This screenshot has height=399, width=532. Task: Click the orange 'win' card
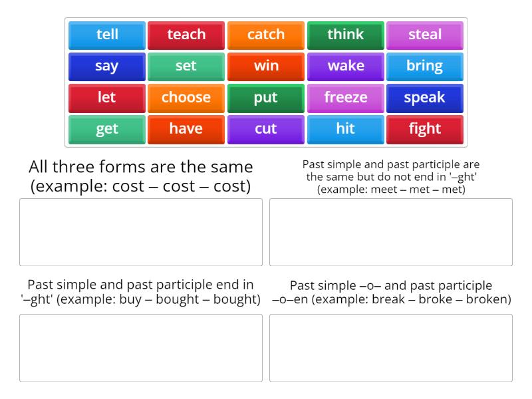(266, 66)
